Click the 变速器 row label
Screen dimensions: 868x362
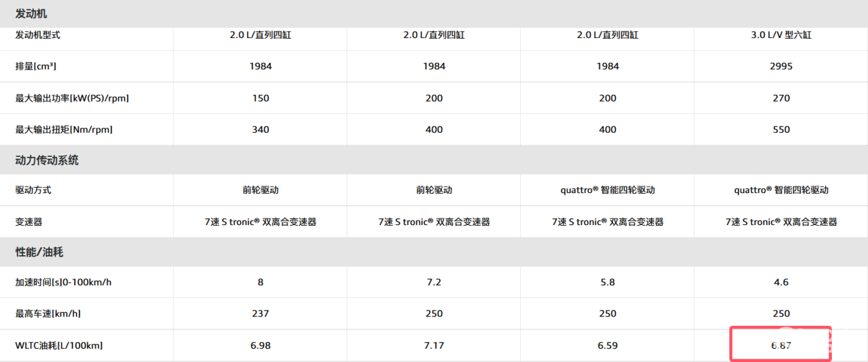29,222
